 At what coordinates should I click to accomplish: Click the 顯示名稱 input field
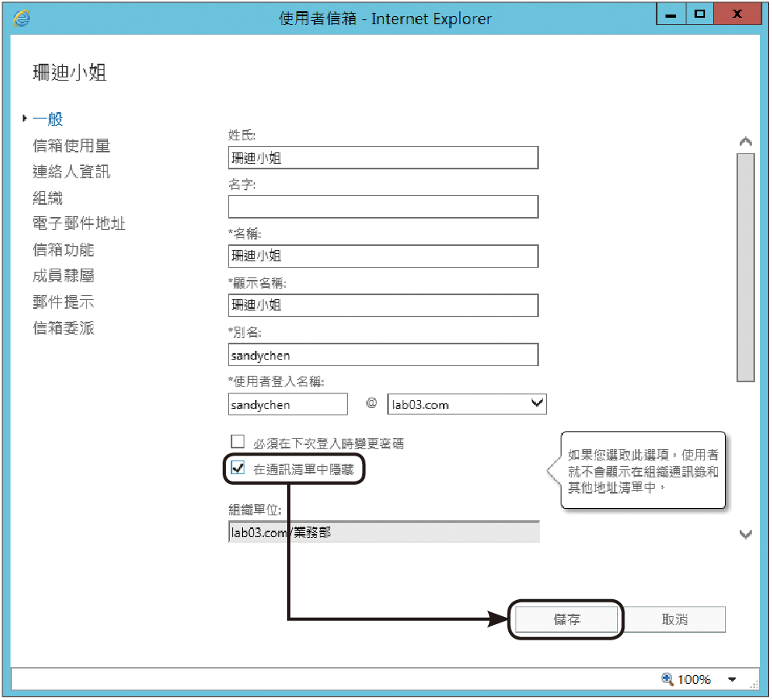click(x=383, y=305)
